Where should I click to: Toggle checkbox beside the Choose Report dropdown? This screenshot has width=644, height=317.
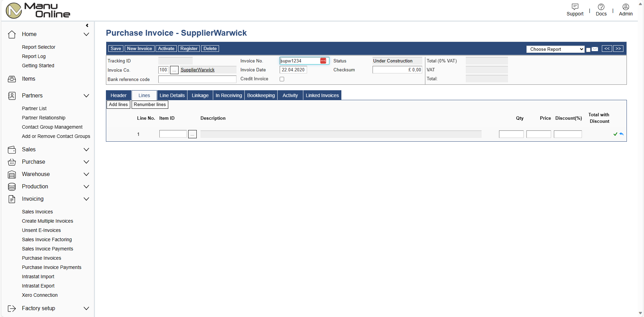click(x=588, y=50)
